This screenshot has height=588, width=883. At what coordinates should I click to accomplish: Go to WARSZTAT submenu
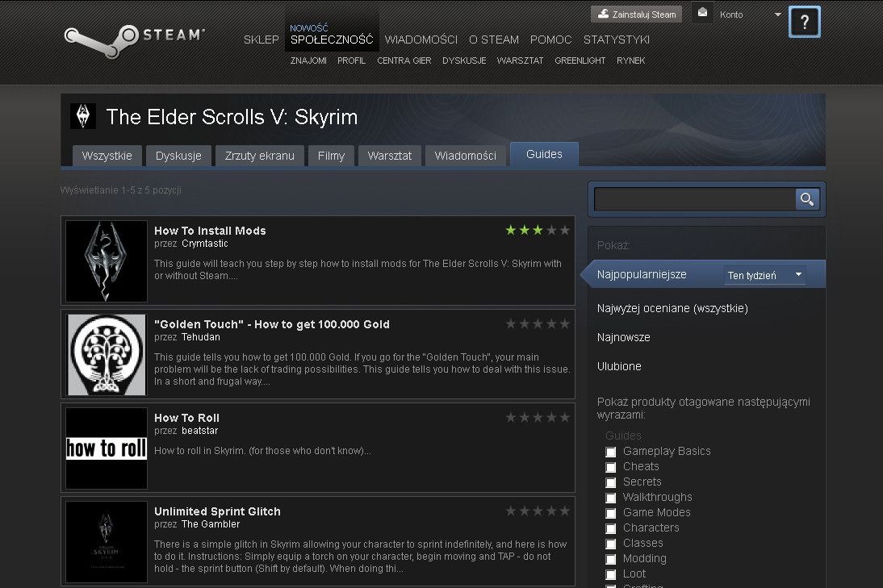pyautogui.click(x=520, y=60)
